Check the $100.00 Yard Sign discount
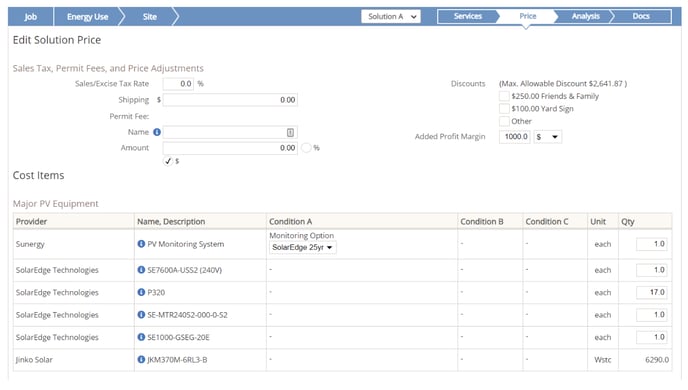This screenshot has height=390, width=688. click(504, 109)
